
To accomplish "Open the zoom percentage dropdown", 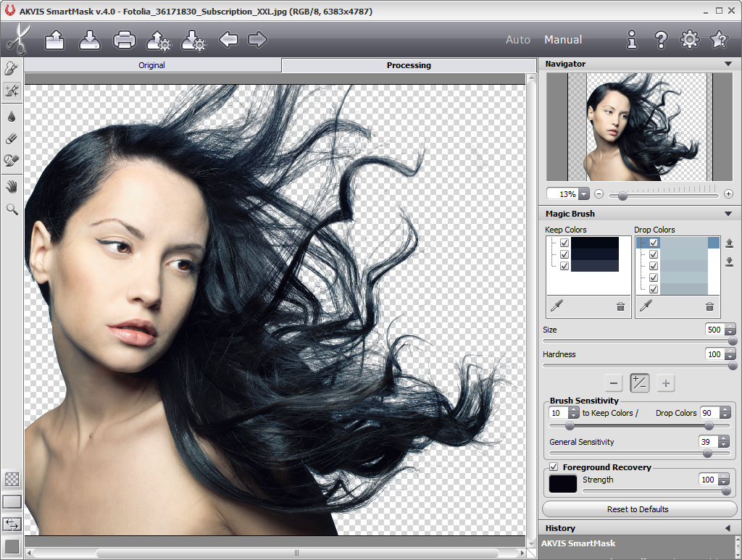I will coord(583,194).
